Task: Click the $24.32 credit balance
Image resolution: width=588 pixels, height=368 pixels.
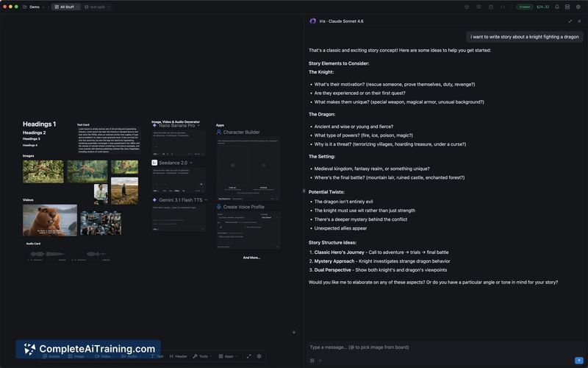Action: 542,7
